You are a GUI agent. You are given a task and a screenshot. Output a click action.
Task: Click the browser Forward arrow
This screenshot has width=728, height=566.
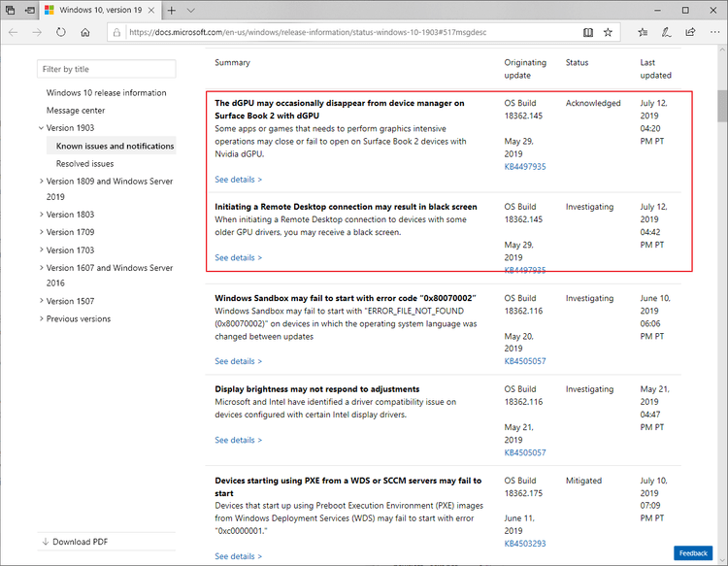[x=37, y=32]
